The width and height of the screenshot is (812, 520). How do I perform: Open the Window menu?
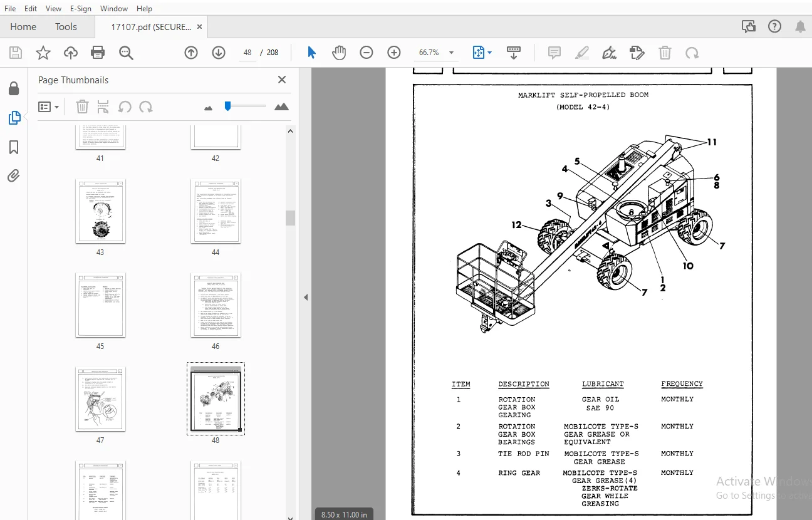click(114, 9)
